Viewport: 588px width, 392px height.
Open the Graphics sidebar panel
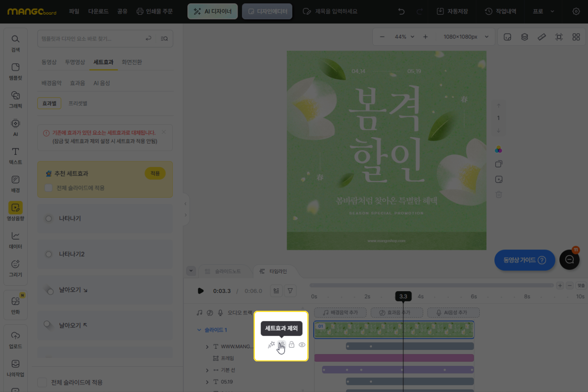click(16, 99)
